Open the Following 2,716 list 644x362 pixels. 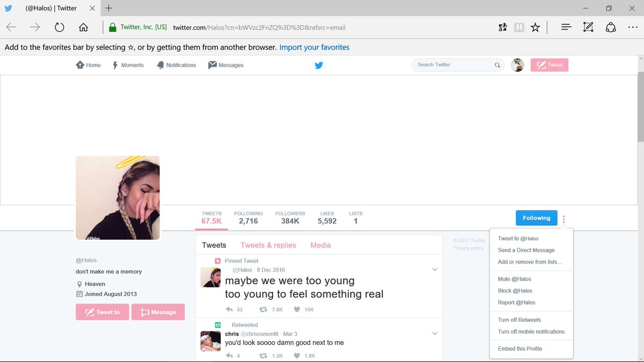coord(248,217)
